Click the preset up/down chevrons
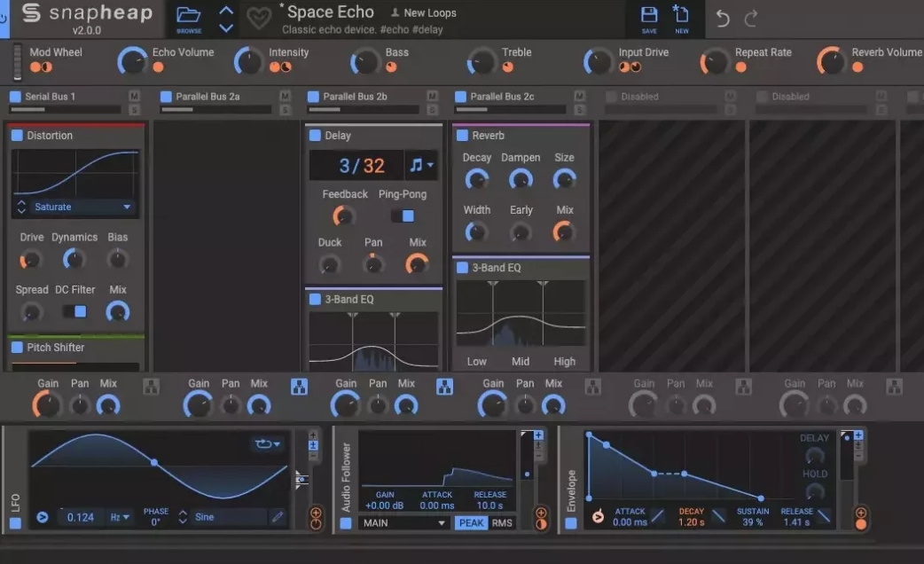The width and height of the screenshot is (924, 564). point(226,19)
